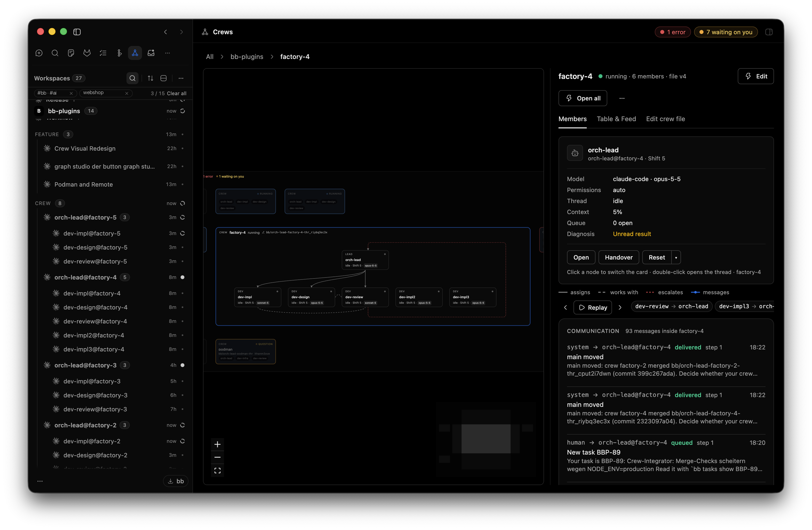Image resolution: width=812 pixels, height=530 pixels.
Task: Collapse the bb-plugins workspace row
Action: pos(110,111)
